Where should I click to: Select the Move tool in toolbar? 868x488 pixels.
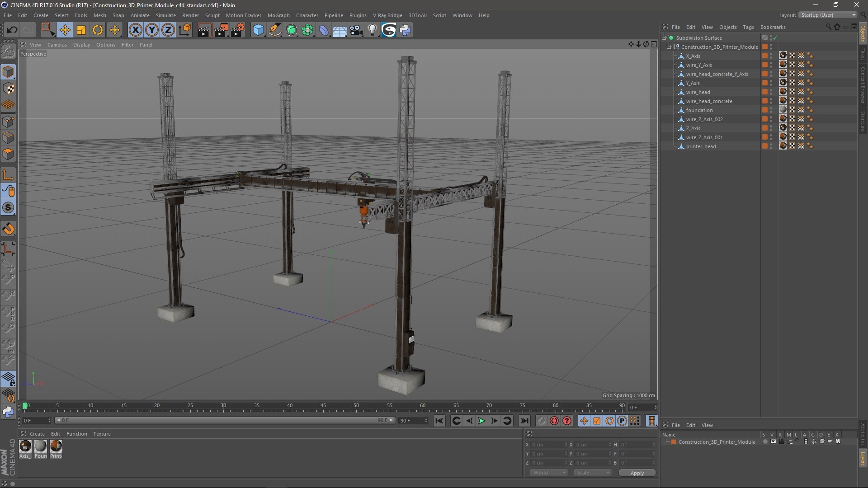[65, 30]
